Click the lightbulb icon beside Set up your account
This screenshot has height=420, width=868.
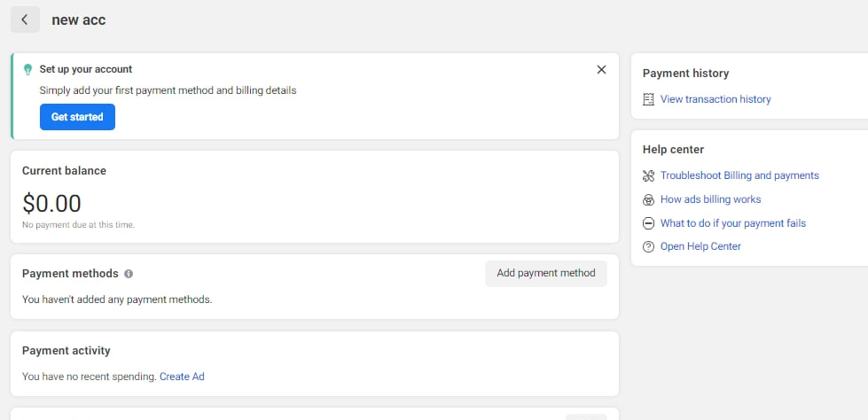tap(27, 70)
